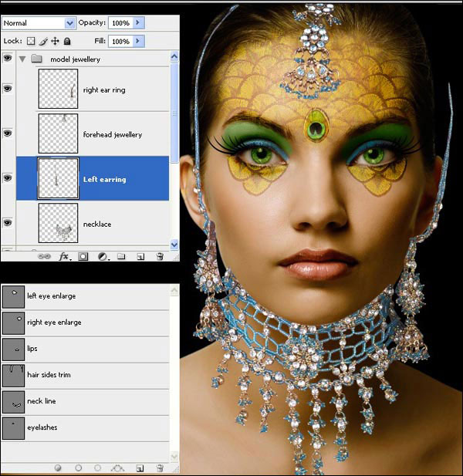Open the Fill percentage slider arrow
463x476 pixels.
[x=139, y=41]
